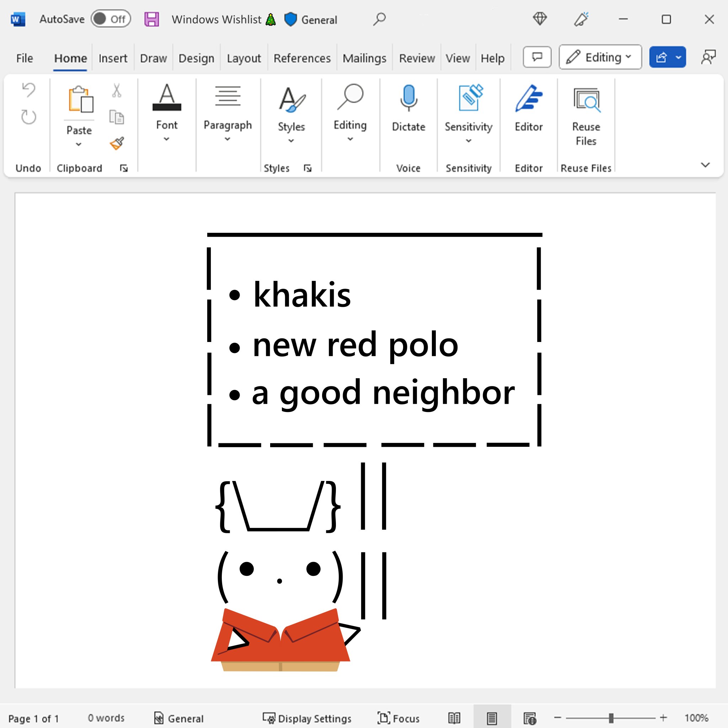The width and height of the screenshot is (728, 728).
Task: Open the Editing mode dropdown button
Action: tap(600, 57)
